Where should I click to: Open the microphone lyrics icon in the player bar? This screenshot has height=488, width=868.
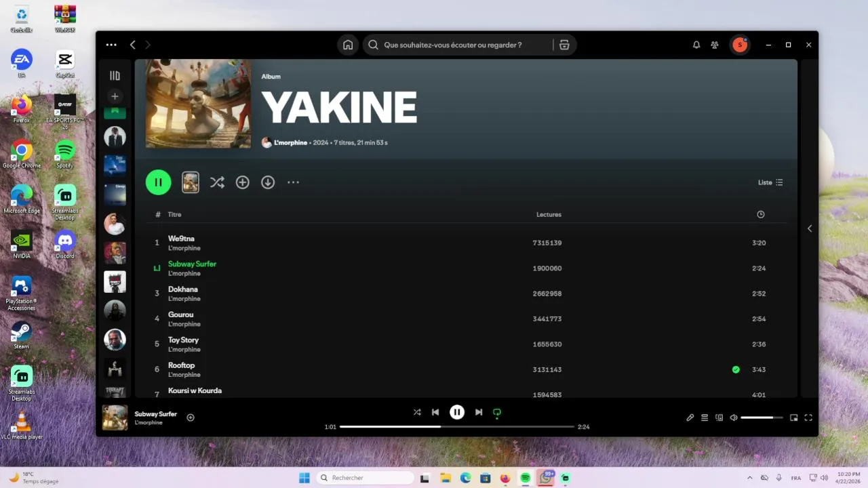[x=690, y=418]
